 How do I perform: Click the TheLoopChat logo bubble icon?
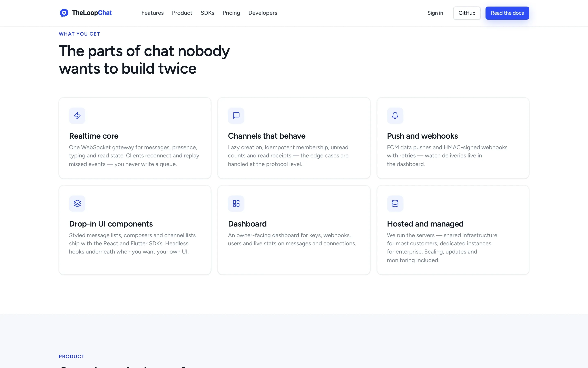click(x=64, y=13)
